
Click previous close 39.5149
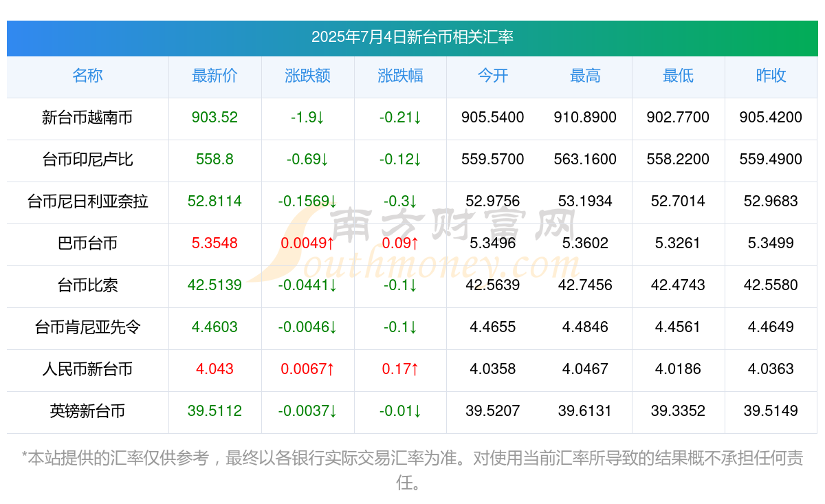tap(771, 411)
